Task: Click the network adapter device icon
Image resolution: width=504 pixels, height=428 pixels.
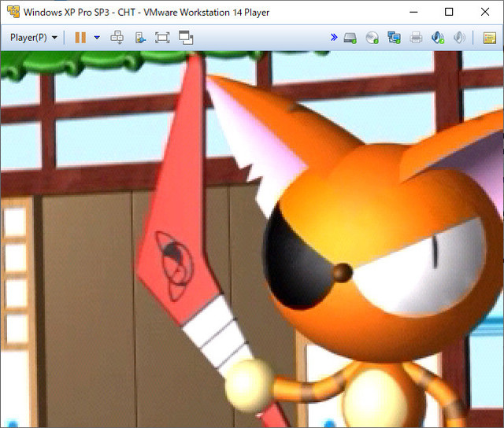Action: pos(394,38)
